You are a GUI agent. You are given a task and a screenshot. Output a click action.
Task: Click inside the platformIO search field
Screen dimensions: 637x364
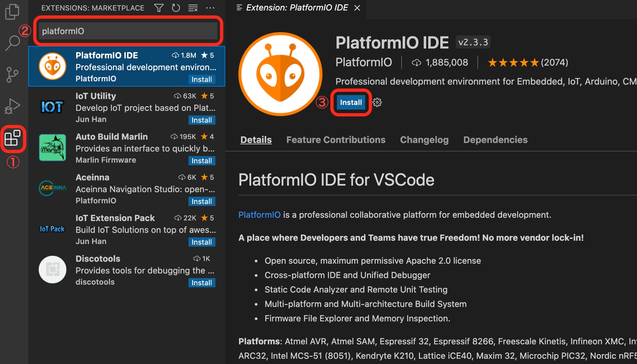pos(128,31)
